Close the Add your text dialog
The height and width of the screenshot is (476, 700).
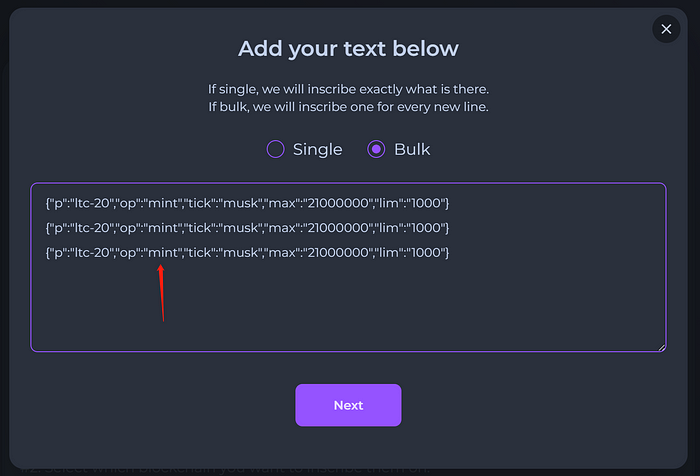click(666, 29)
